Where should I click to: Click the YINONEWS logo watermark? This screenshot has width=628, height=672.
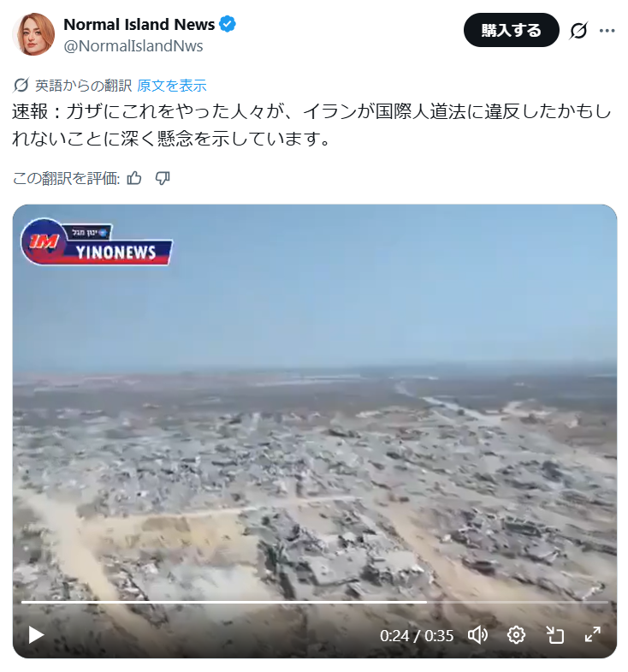click(97, 242)
